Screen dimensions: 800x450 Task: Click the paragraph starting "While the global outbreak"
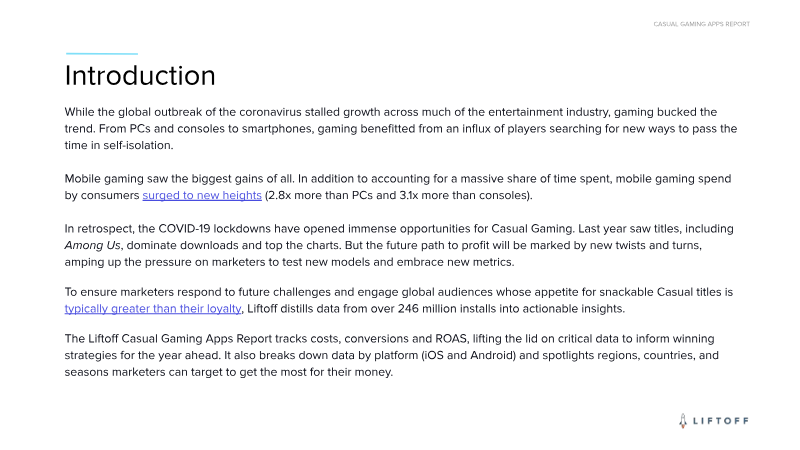(x=400, y=129)
